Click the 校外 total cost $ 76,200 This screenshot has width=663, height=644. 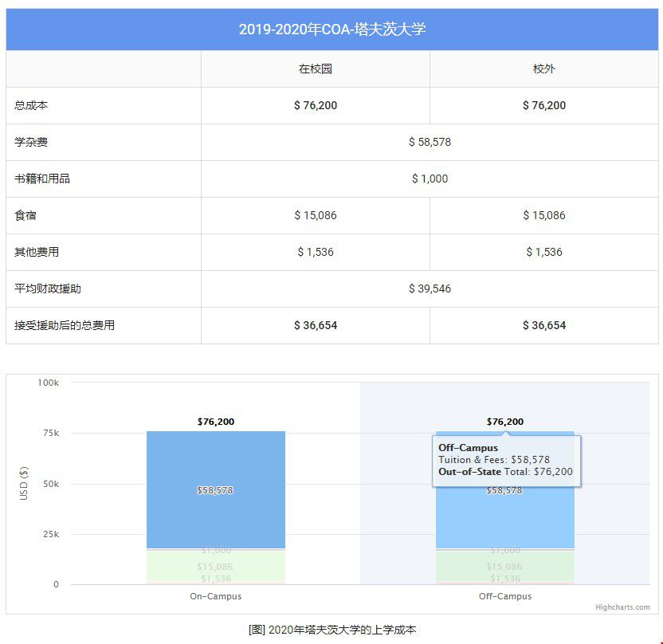coord(543,105)
